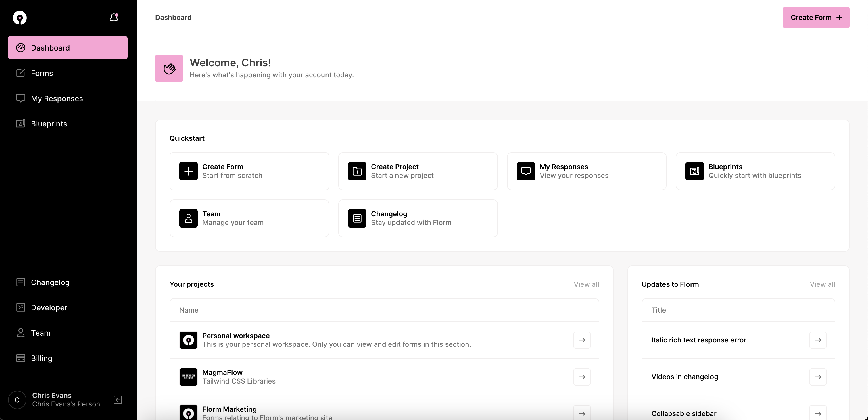The width and height of the screenshot is (868, 420).
Task: Click the MagmaFlow project thumbnail
Action: pyautogui.click(x=188, y=377)
